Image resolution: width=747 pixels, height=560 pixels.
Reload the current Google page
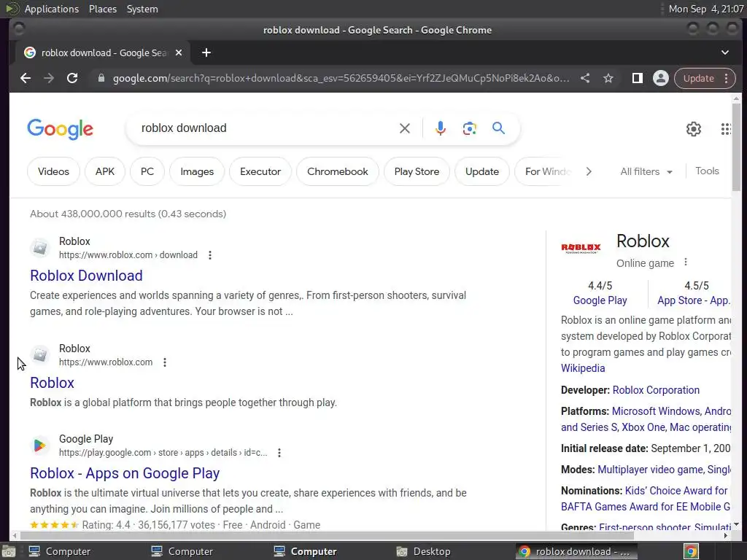pos(72,78)
